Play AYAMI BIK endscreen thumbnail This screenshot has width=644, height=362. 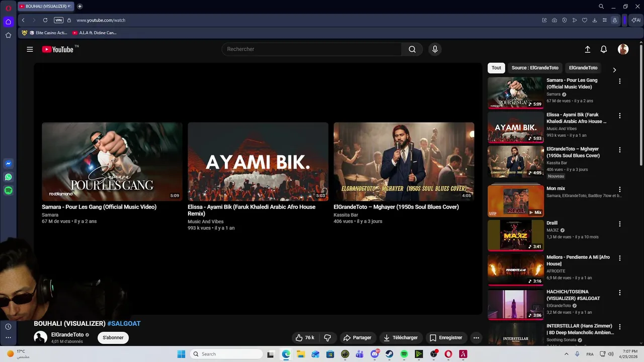tap(258, 162)
